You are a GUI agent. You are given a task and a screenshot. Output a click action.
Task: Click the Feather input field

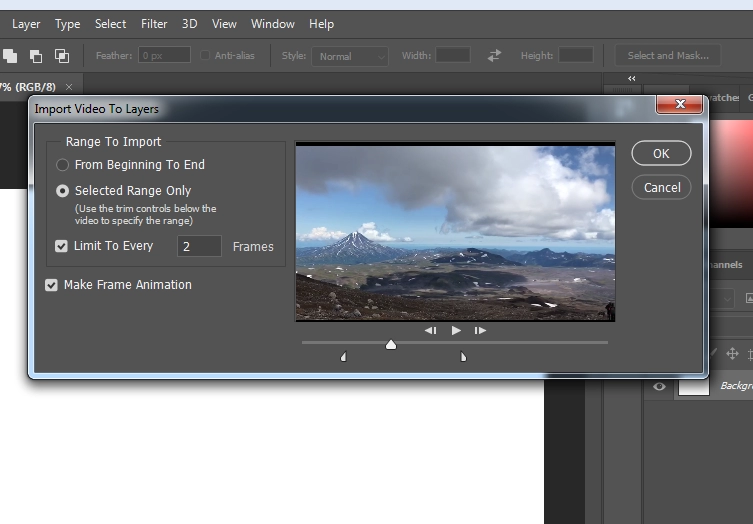tap(164, 56)
